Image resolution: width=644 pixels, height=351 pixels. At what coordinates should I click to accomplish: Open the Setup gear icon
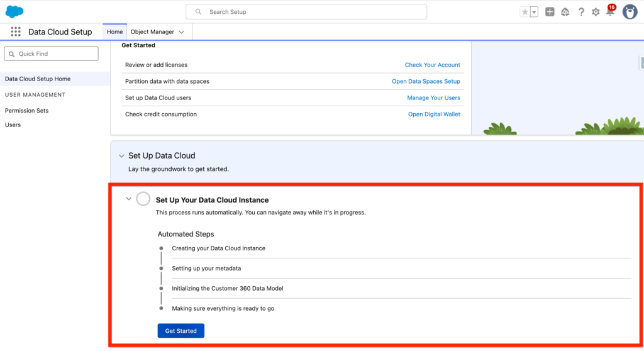(x=596, y=12)
